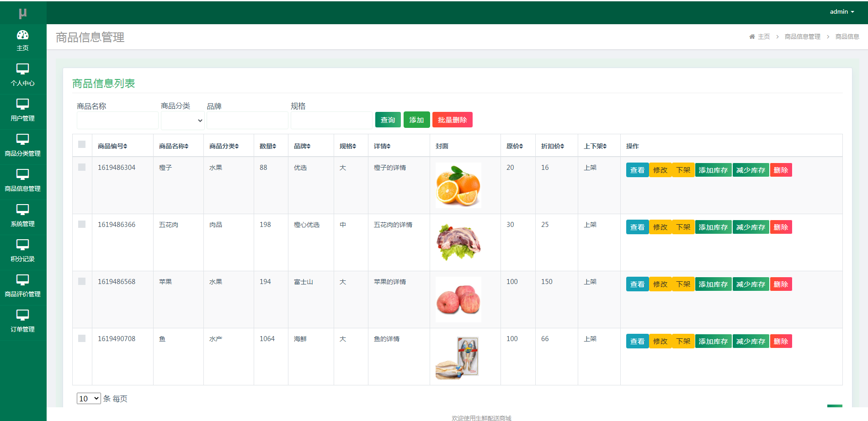Click 商品信息管理 breadcrumb link
This screenshot has height=421, width=868.
point(803,37)
